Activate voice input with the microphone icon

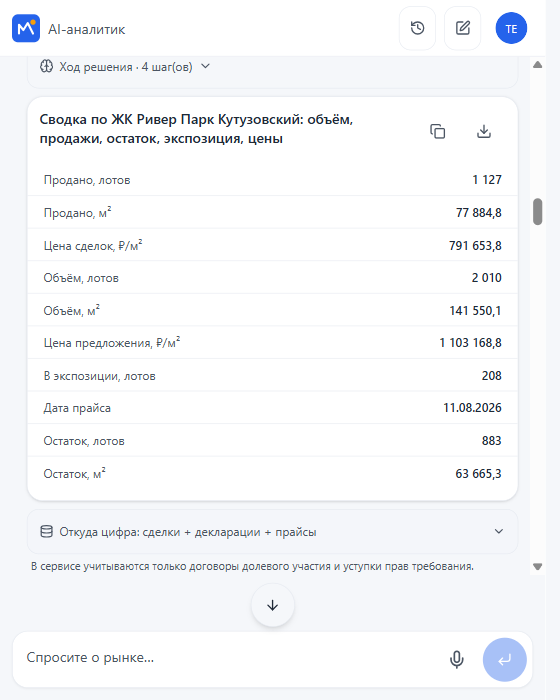(456, 659)
